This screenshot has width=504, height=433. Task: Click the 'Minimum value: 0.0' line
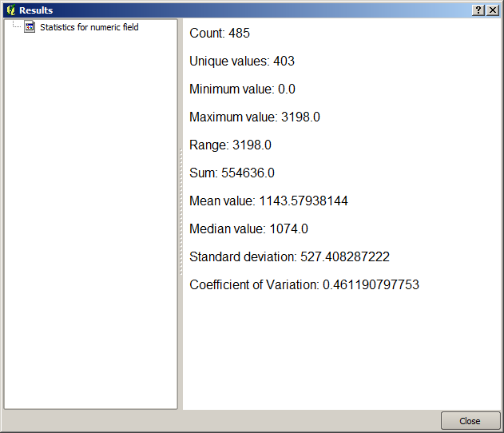click(x=242, y=89)
